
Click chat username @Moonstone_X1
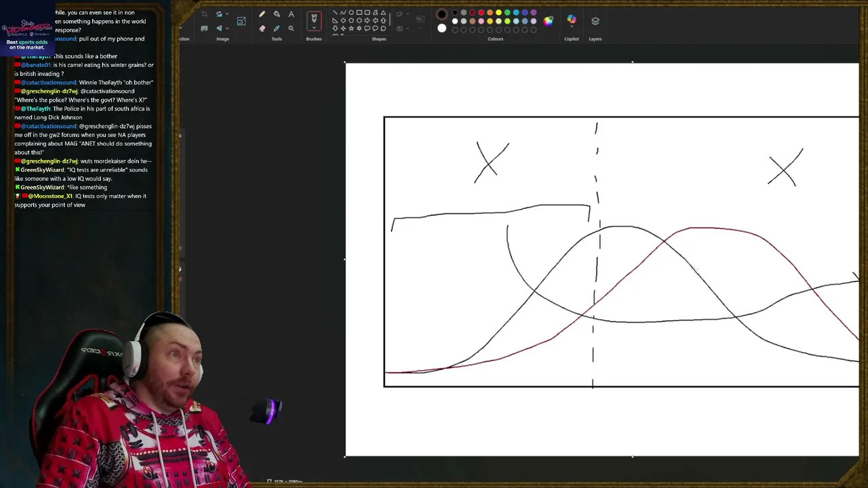click(50, 196)
